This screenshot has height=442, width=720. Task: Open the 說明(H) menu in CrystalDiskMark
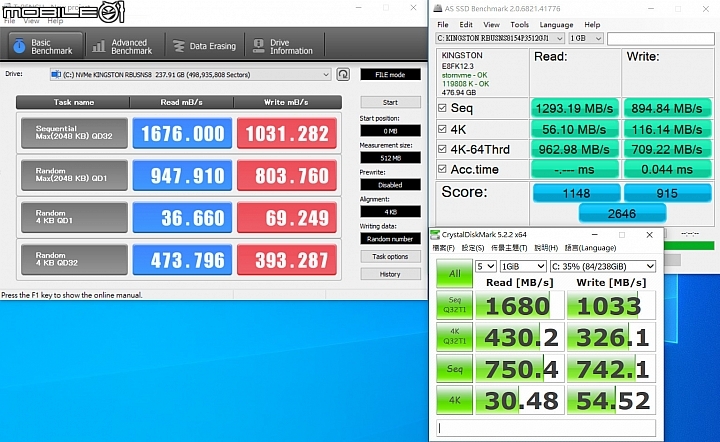pos(546,248)
